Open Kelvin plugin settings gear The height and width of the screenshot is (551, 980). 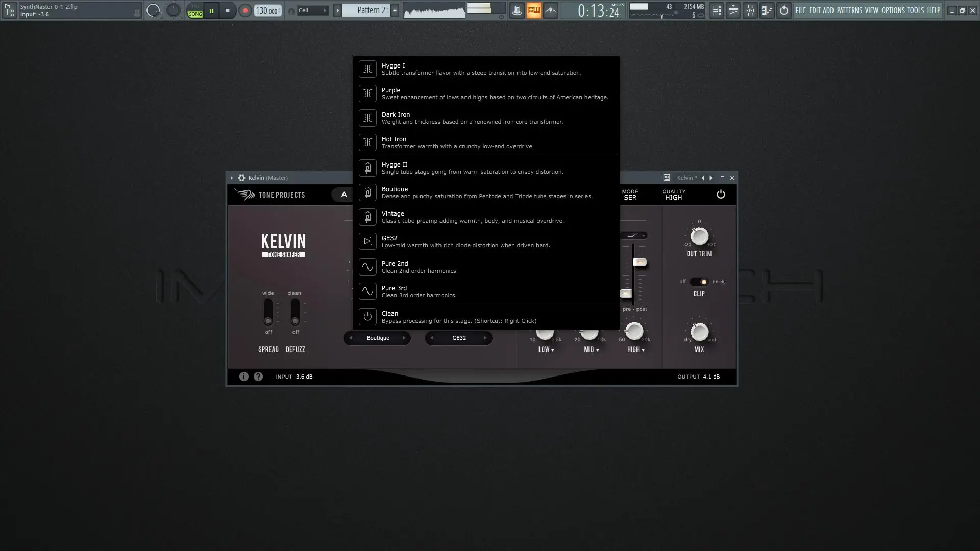pyautogui.click(x=241, y=178)
